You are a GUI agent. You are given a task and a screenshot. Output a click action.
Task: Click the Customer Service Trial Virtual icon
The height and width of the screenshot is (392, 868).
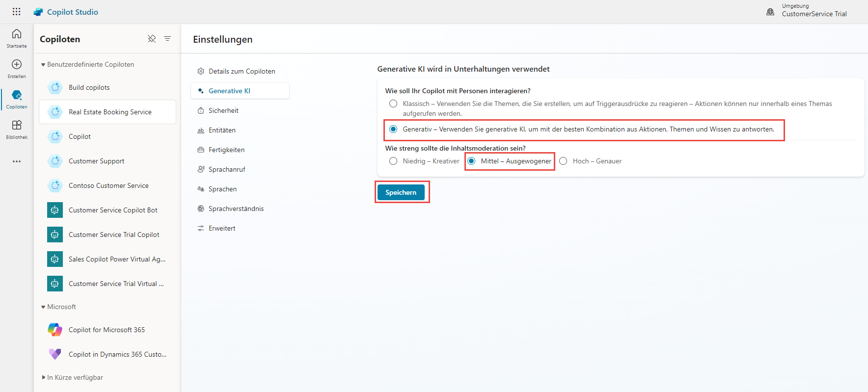coord(55,284)
